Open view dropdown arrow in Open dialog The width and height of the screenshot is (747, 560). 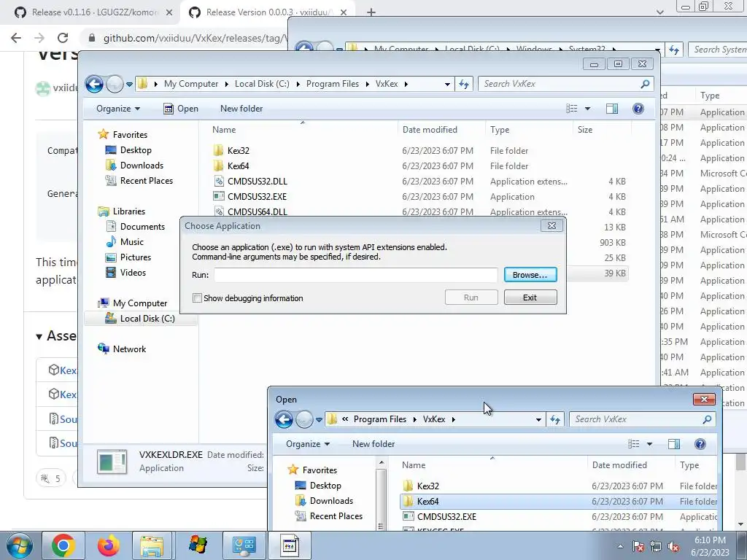pos(649,444)
